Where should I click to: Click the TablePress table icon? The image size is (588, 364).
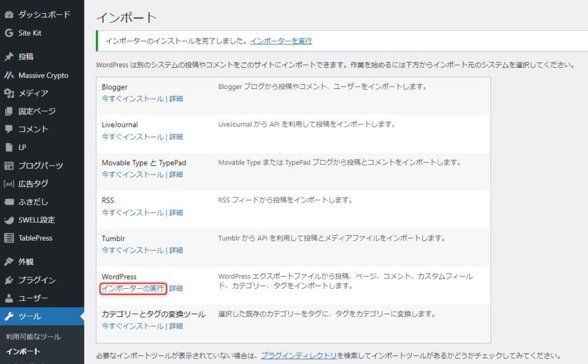[9, 238]
